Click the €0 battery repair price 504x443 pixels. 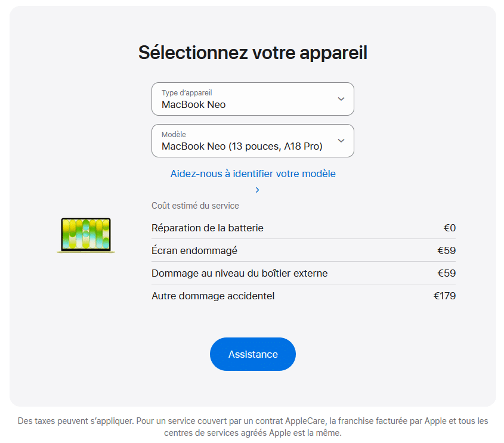tap(450, 228)
